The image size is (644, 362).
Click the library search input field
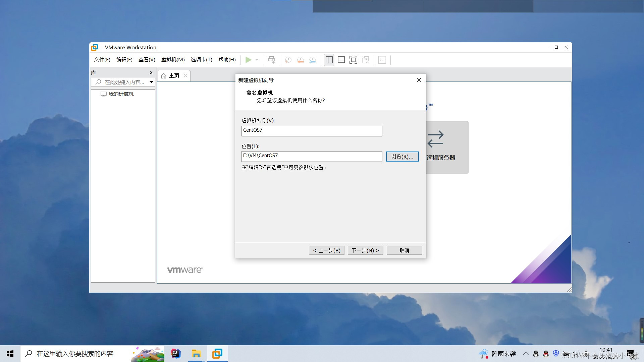(x=120, y=82)
